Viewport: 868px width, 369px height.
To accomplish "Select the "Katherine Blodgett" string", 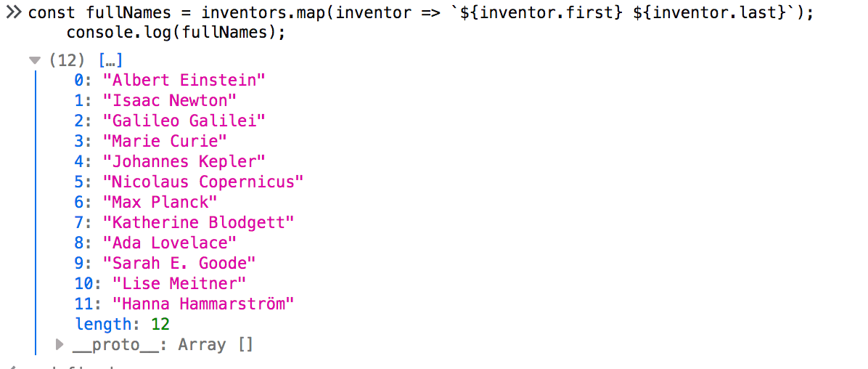I will pyautogui.click(x=199, y=222).
